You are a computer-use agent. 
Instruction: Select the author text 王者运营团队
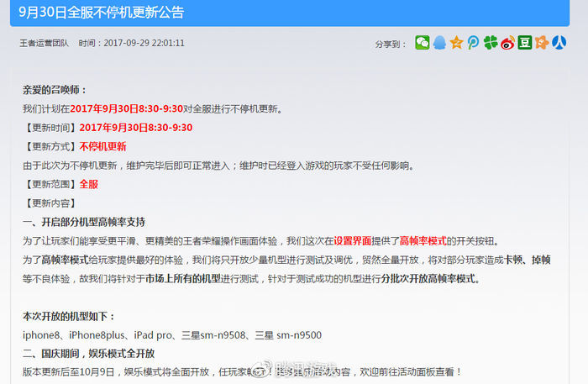[x=45, y=43]
